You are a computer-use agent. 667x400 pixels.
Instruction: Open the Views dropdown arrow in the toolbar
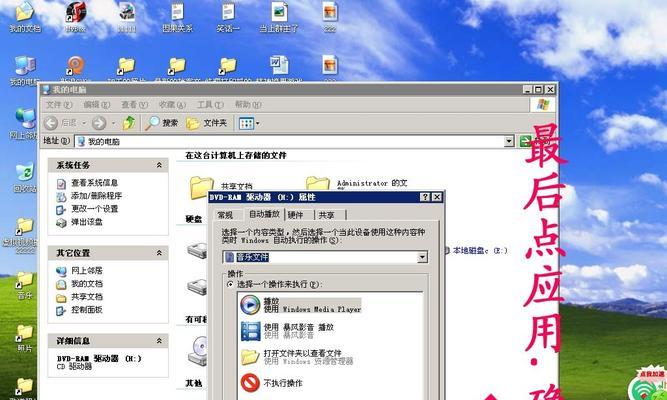point(257,124)
